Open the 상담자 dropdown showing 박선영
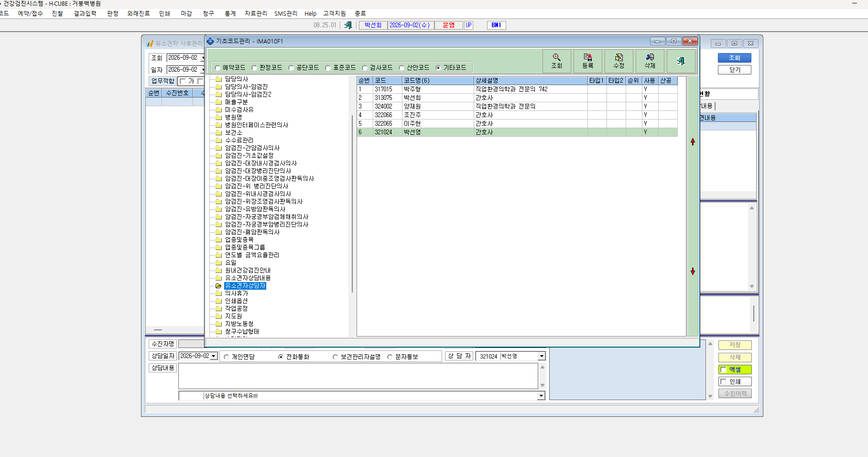The height and width of the screenshot is (457, 868). coord(542,356)
